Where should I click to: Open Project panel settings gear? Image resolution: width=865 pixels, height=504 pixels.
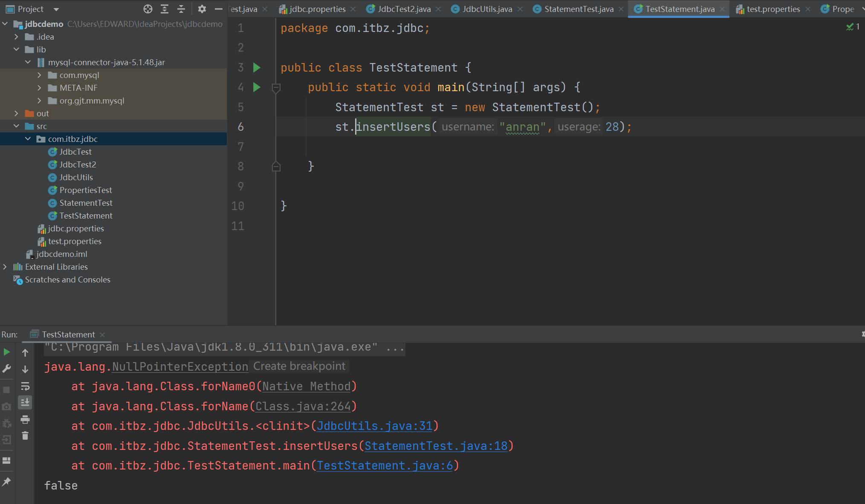coord(202,9)
